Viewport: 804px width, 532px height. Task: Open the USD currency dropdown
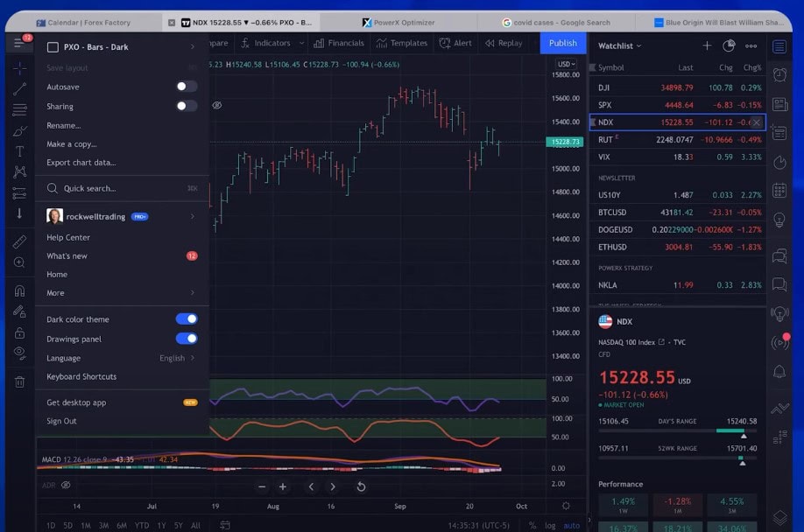coord(566,64)
